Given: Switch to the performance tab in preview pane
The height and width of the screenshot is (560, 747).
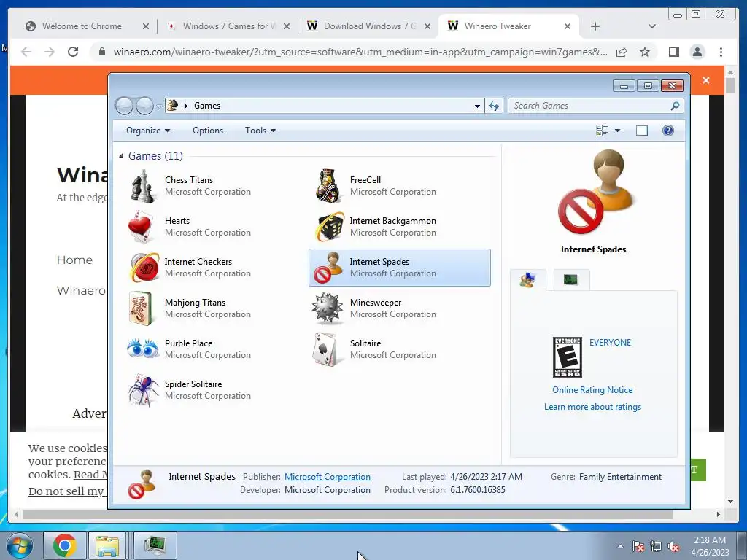Looking at the screenshot, I should click(x=571, y=280).
